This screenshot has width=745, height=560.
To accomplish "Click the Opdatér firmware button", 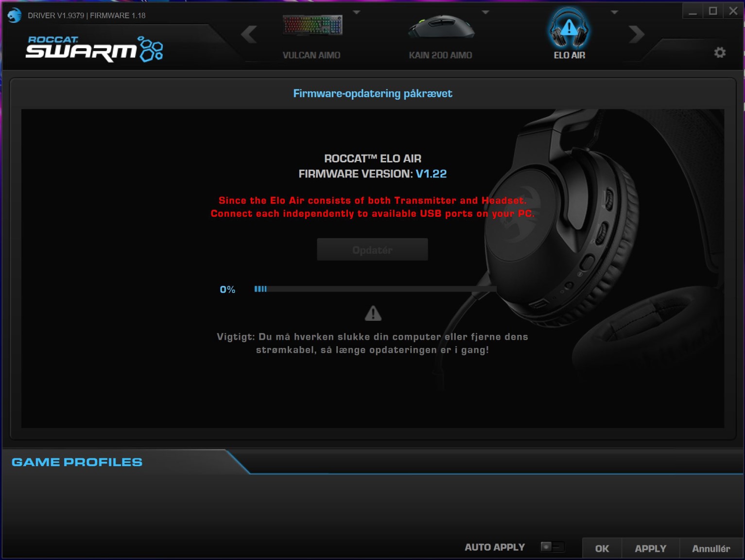I will click(372, 249).
